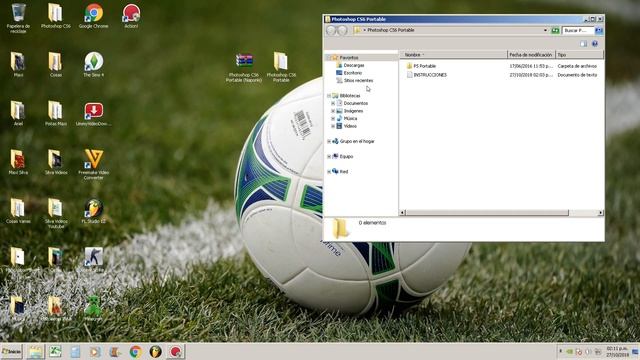Switch to Action! recorder in the taskbar
Screen dimensions: 640x360
pyautogui.click(x=176, y=352)
